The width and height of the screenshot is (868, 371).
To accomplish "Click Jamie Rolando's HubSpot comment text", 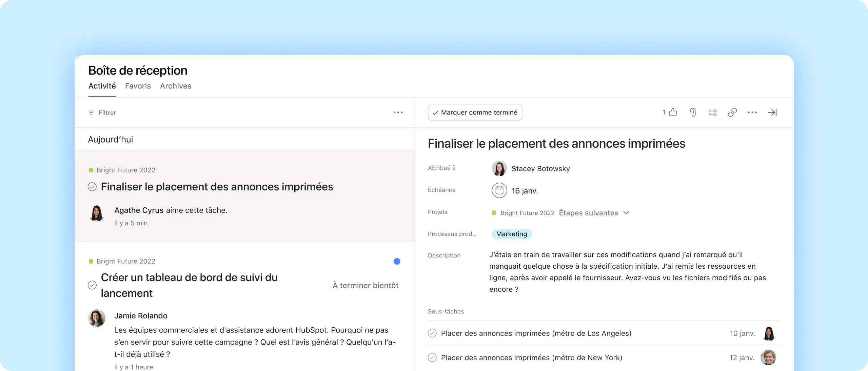I will pyautogui.click(x=255, y=342).
